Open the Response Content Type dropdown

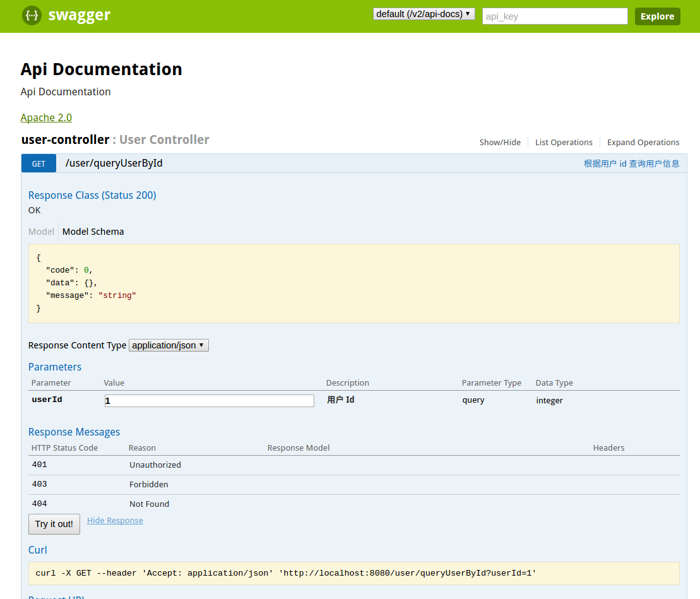[x=169, y=345]
